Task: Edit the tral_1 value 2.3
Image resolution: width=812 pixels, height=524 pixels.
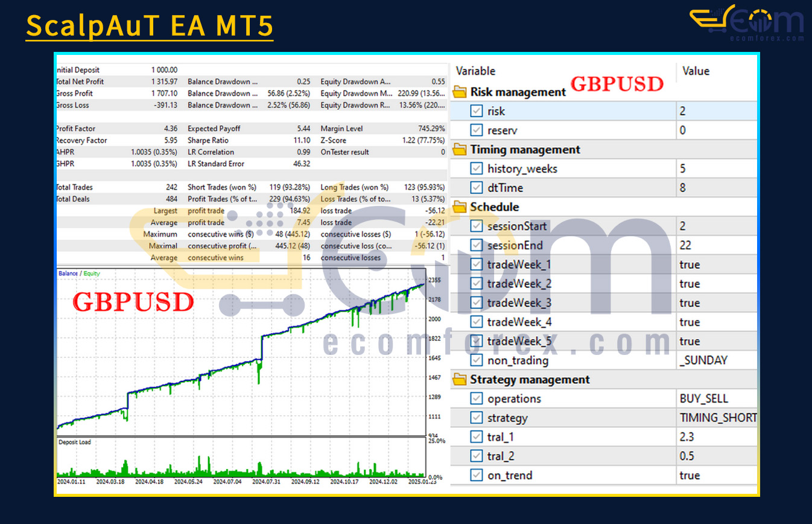Action: coord(717,437)
